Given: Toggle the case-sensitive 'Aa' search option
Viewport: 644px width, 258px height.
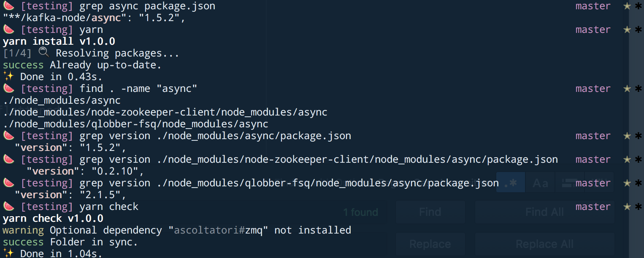Looking at the screenshot, I should click(x=540, y=183).
